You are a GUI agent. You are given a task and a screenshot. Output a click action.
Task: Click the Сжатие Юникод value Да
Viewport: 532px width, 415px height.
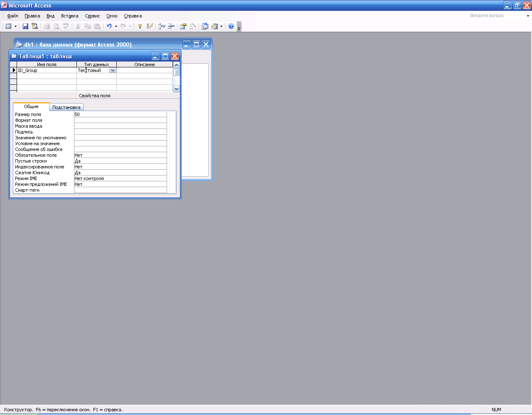pos(121,173)
